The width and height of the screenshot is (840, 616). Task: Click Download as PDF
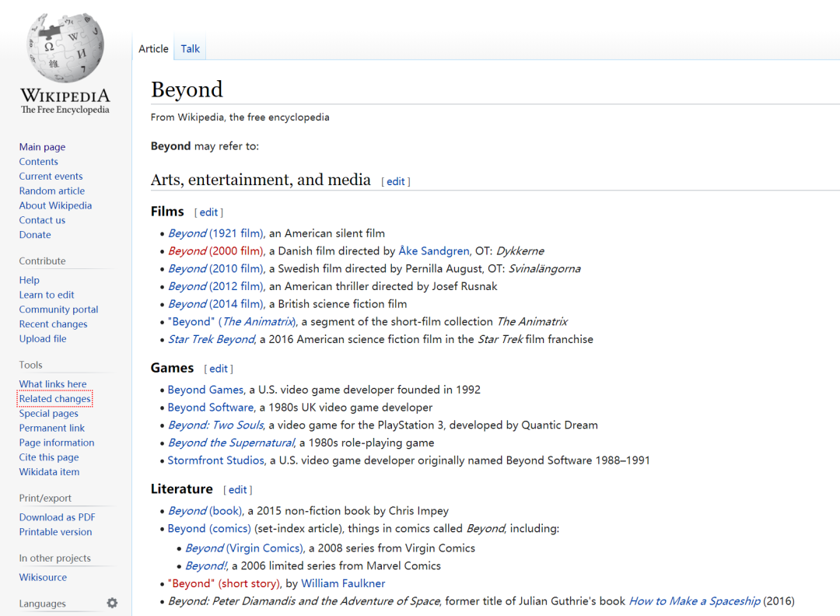pyautogui.click(x=58, y=517)
